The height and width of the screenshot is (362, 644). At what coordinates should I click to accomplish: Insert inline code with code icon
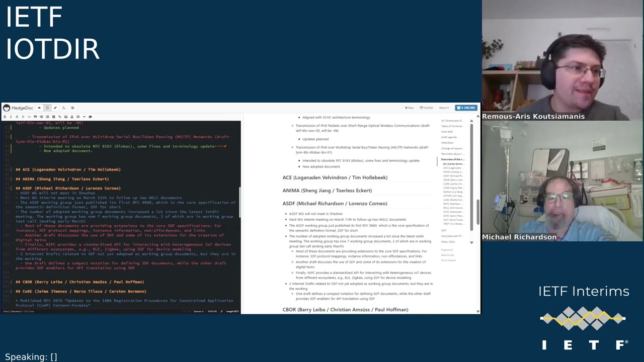(29, 117)
